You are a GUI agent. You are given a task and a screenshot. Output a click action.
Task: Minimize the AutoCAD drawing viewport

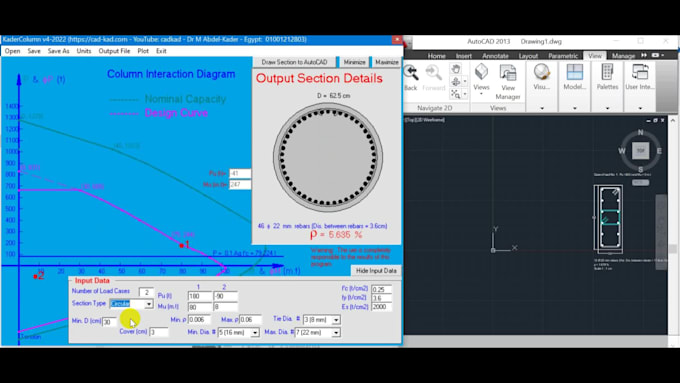point(649,120)
